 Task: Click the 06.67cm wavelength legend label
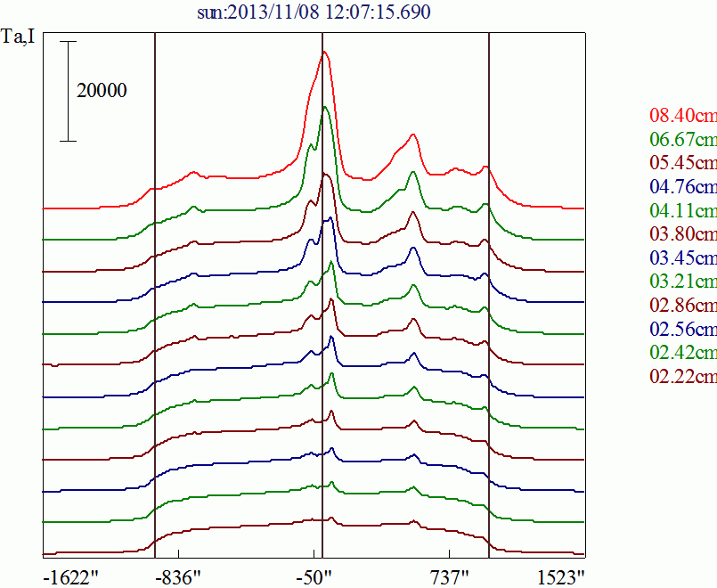click(x=683, y=139)
